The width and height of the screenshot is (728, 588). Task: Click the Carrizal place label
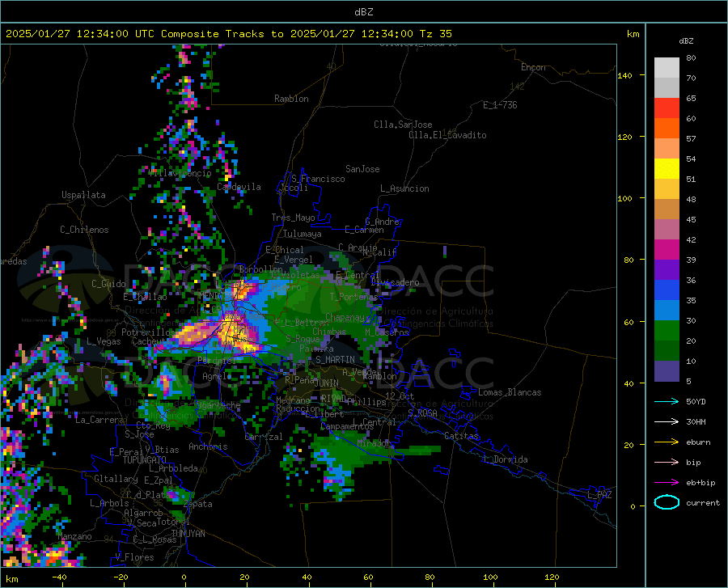pos(264,437)
